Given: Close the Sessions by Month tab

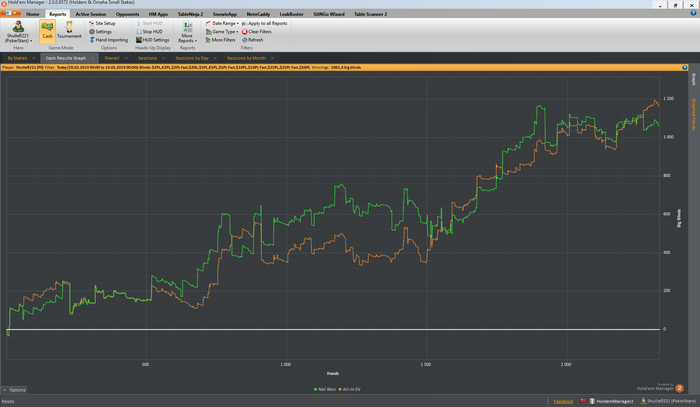Looking at the screenshot, I should click(272, 58).
